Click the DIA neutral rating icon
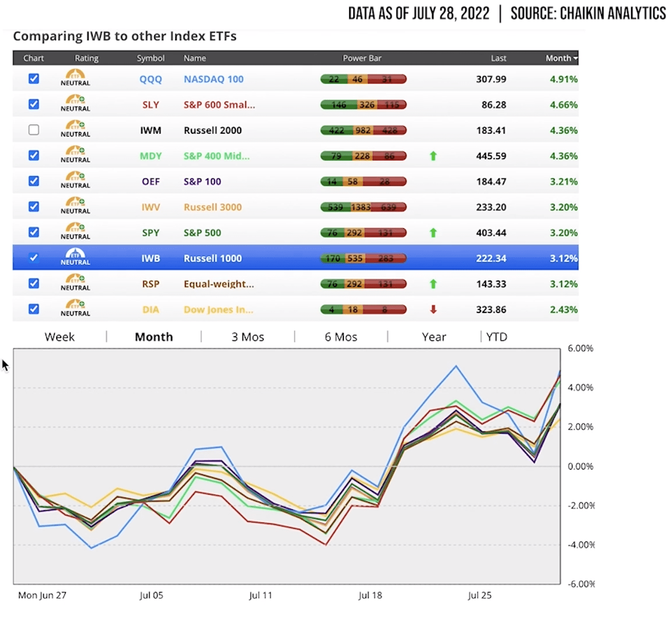 point(76,308)
